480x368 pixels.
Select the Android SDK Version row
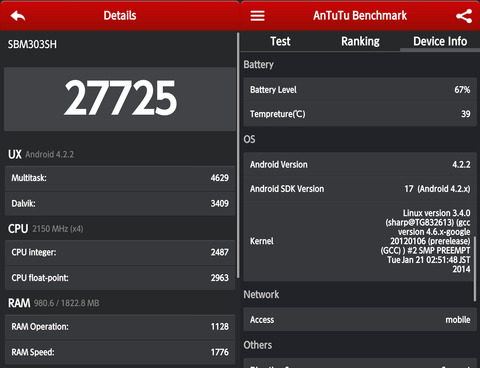[x=360, y=189]
